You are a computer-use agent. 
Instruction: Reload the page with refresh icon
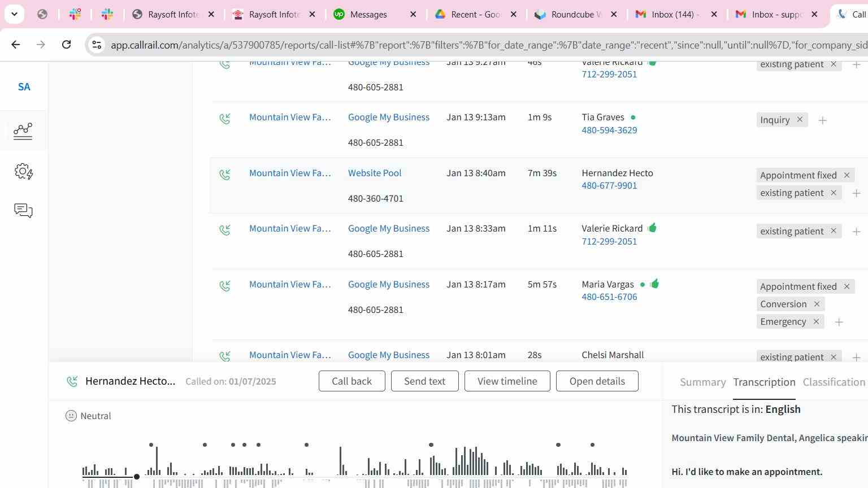(x=66, y=45)
